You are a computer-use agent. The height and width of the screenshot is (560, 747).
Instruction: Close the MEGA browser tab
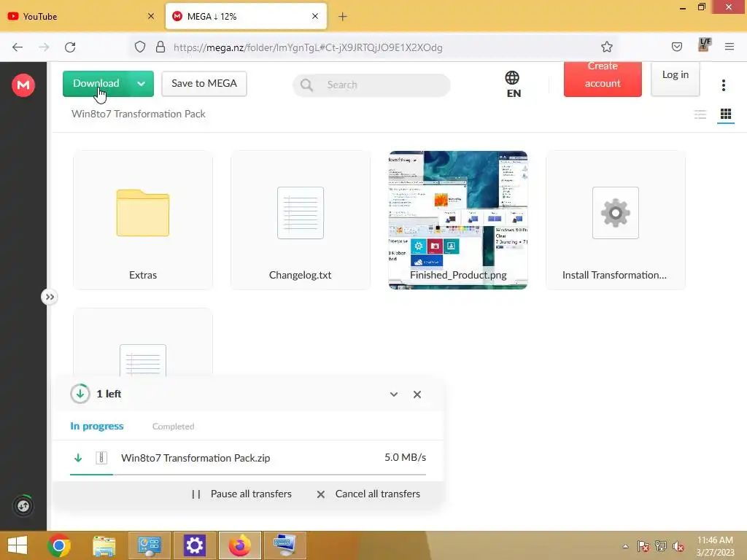tap(315, 16)
